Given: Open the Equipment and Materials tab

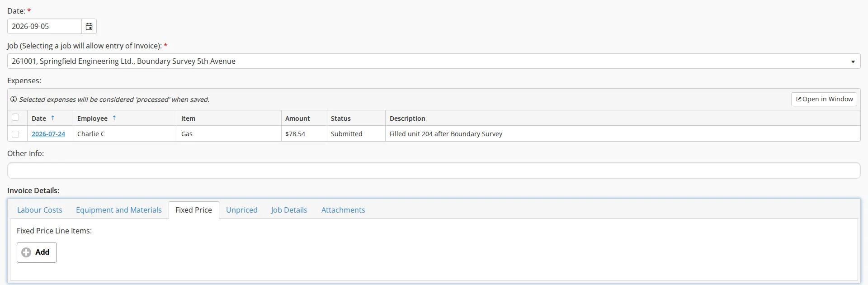Looking at the screenshot, I should coord(119,210).
